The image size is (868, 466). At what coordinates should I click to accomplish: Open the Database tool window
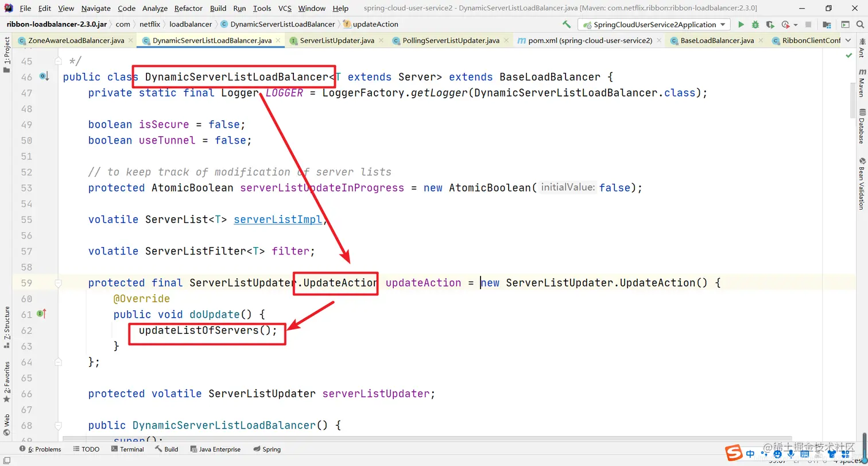[861, 126]
